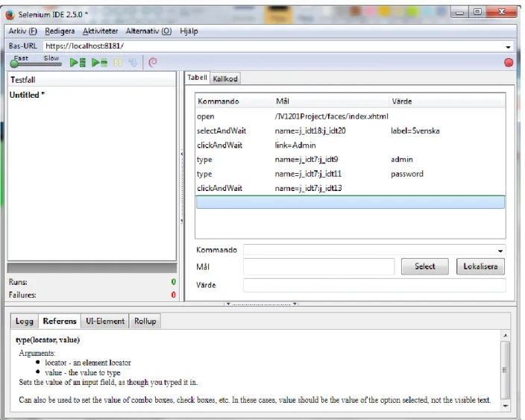The height and width of the screenshot is (420, 525).
Task: Click the Pause/Resume icon
Action: 118,63
